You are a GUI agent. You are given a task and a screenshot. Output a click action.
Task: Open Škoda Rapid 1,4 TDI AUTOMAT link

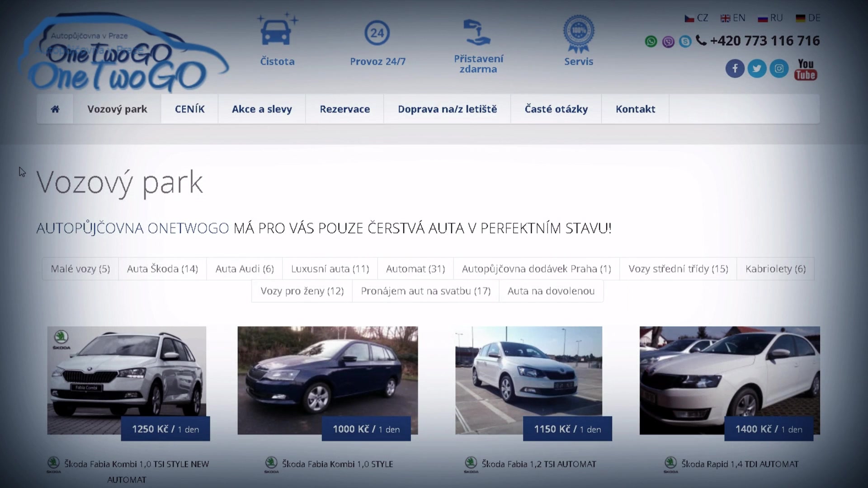[740, 464]
